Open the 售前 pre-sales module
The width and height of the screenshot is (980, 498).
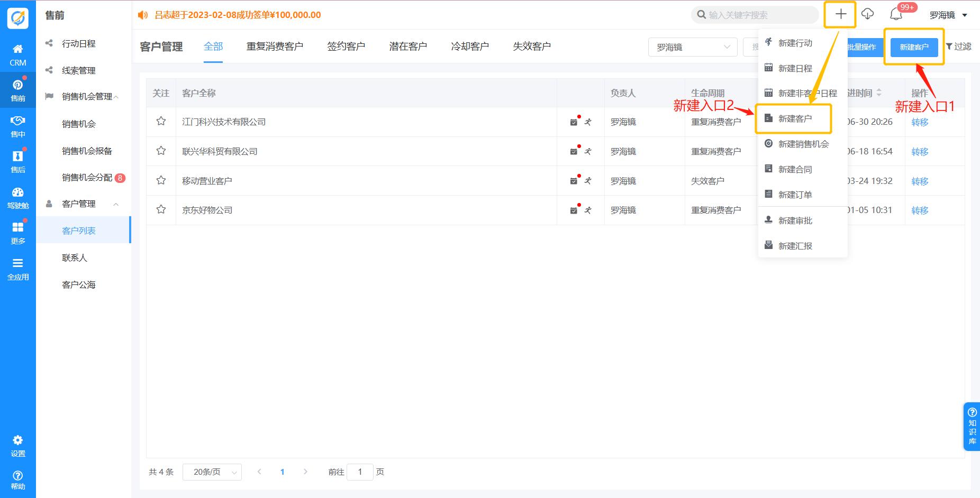pyautogui.click(x=17, y=91)
